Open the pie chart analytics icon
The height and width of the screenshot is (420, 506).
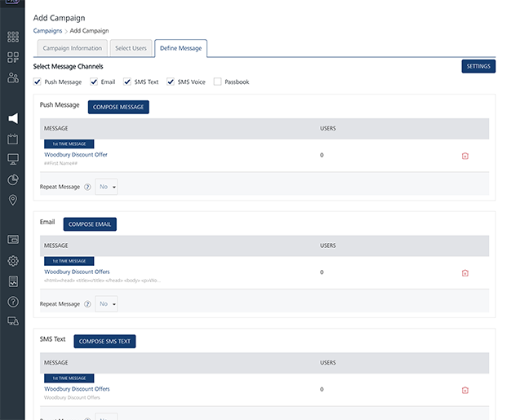point(13,179)
